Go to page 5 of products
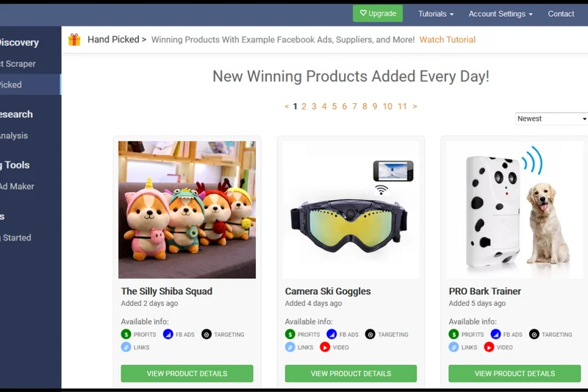The image size is (588, 392). [334, 107]
